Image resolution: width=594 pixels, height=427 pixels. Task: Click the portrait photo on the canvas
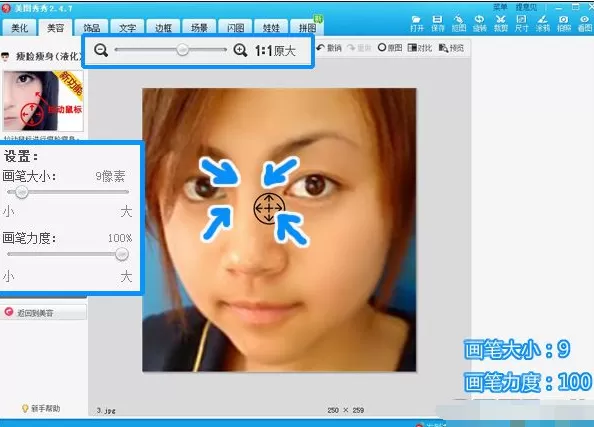tap(279, 230)
